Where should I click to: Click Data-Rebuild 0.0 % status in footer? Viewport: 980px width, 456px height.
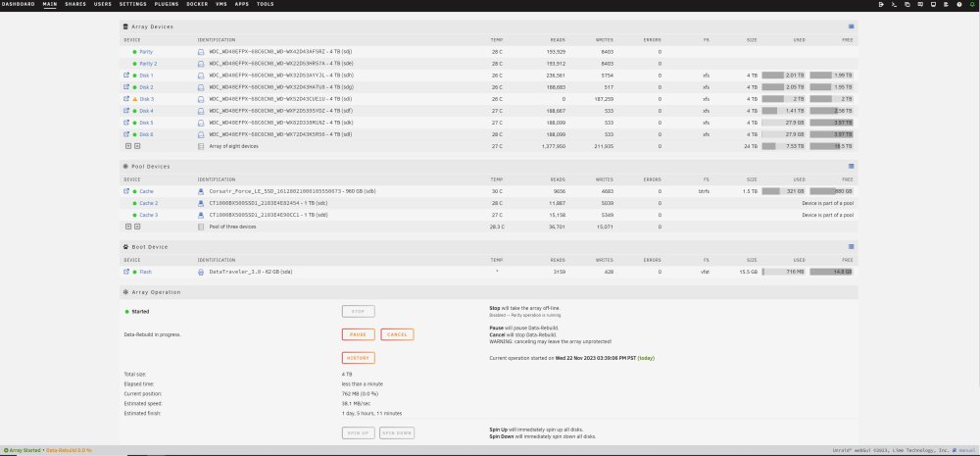click(69, 450)
